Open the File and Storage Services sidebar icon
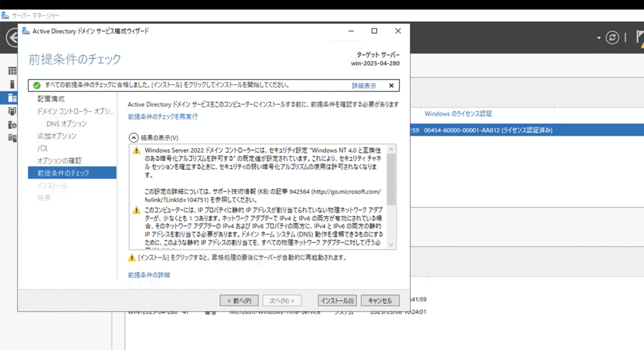This screenshot has width=644, height=350. 13,138
